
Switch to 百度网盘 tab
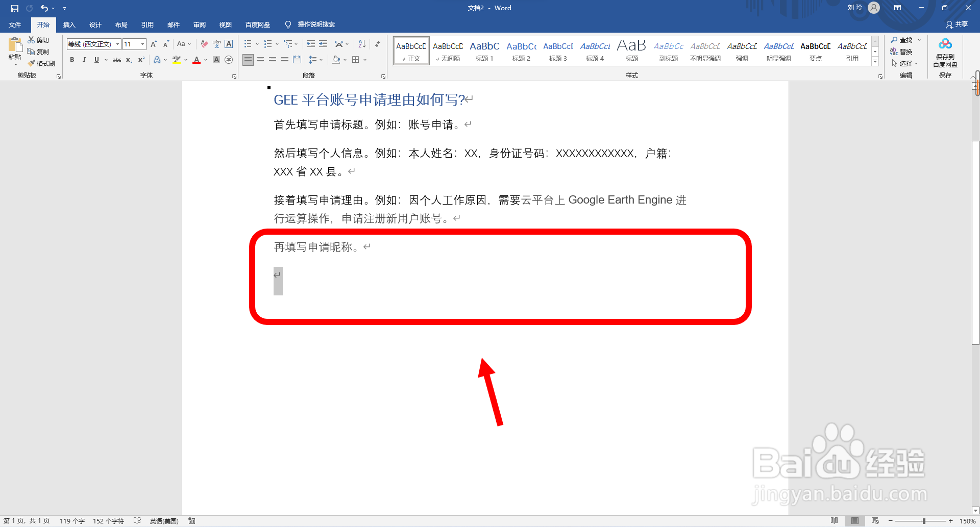[x=258, y=24]
